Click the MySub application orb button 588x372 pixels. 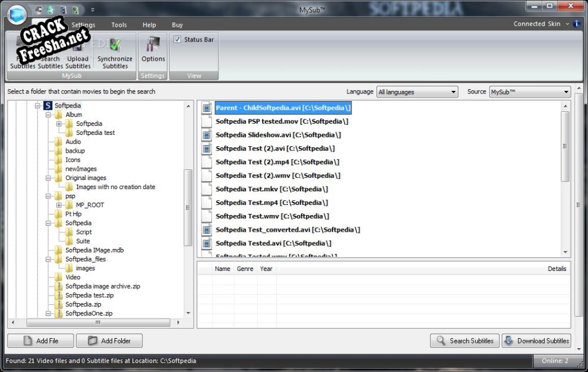tap(18, 14)
